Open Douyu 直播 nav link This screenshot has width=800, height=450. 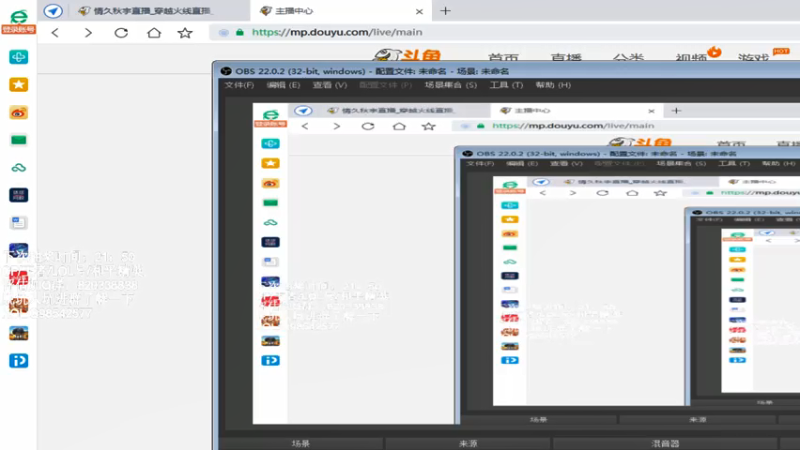click(x=566, y=57)
